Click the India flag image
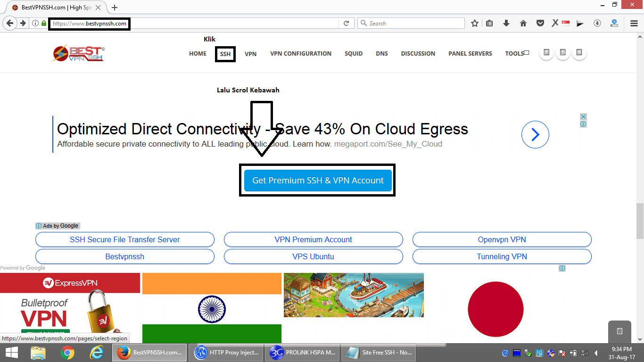 click(212, 308)
